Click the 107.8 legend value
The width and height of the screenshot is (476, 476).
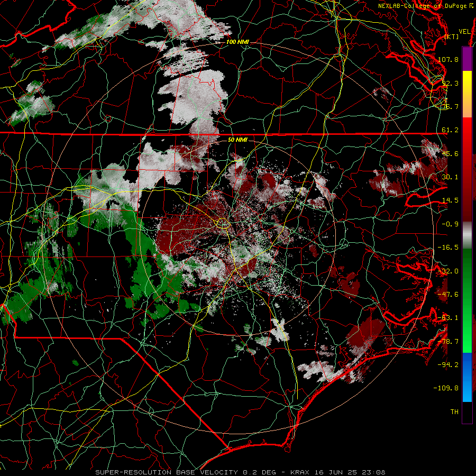(448, 59)
